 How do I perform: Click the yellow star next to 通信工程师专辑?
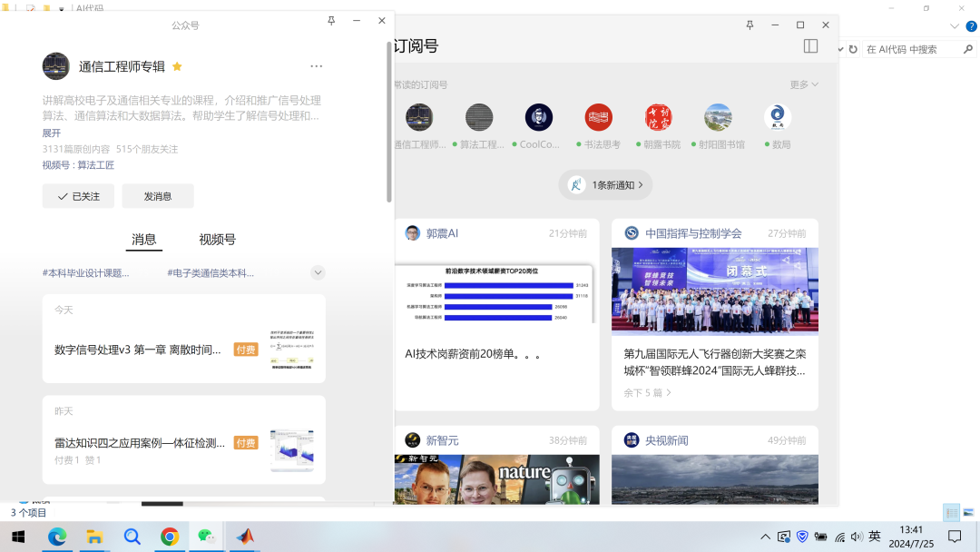coord(178,66)
